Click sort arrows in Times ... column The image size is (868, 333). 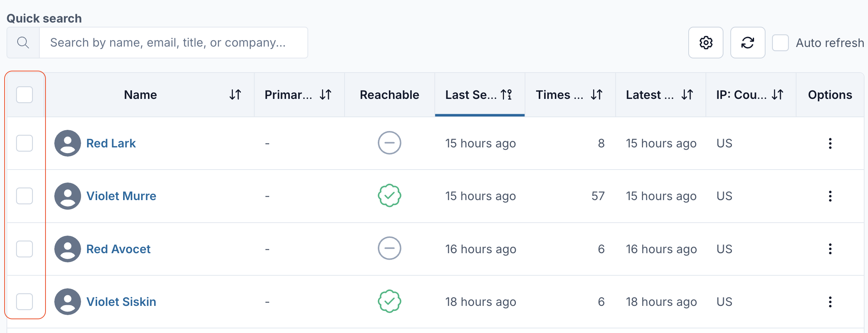pyautogui.click(x=597, y=94)
